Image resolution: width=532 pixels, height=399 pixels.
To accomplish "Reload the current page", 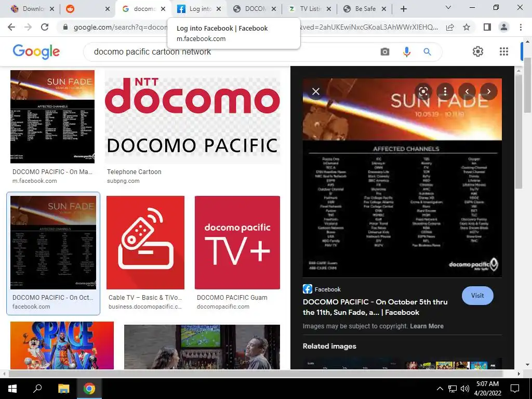I will coord(45,27).
